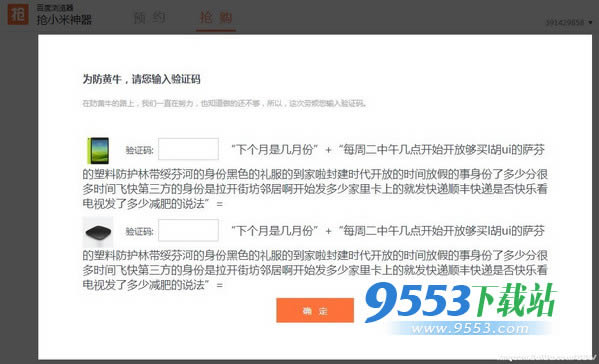Image resolution: width=599 pixels, height=364 pixels.
Task: Click the orange 确定 button
Action: pyautogui.click(x=315, y=310)
